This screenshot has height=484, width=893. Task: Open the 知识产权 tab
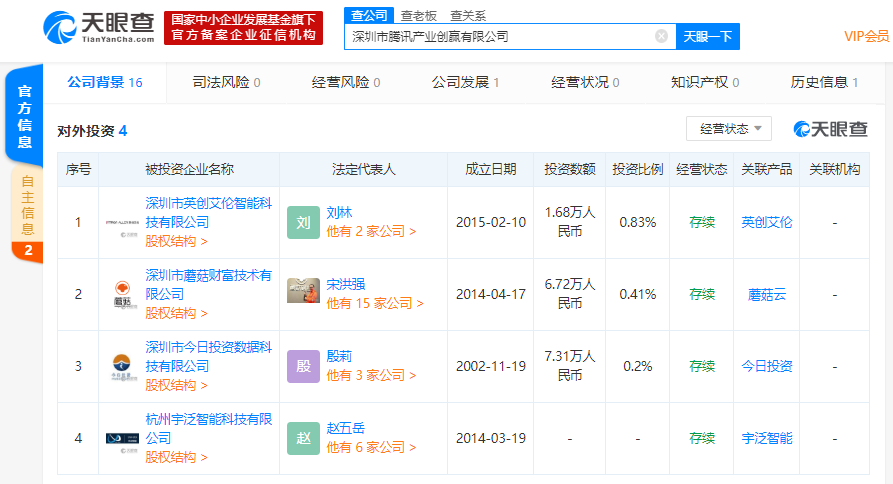point(705,83)
